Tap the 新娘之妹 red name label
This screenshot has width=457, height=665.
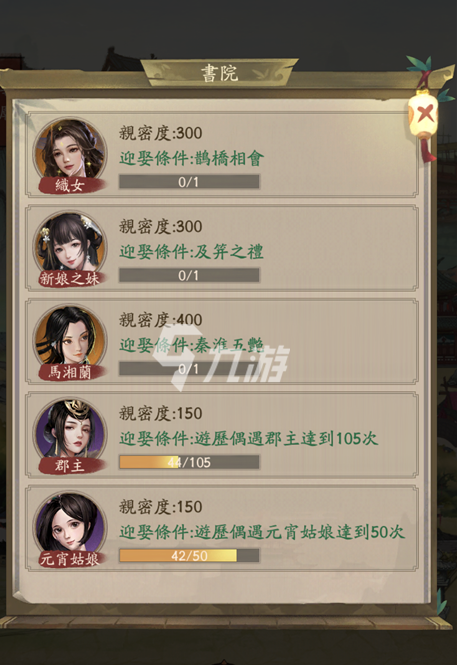70,279
